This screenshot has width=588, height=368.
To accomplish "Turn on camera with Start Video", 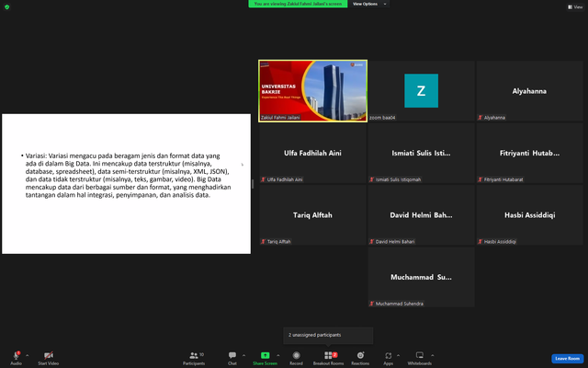I will coord(49,358).
